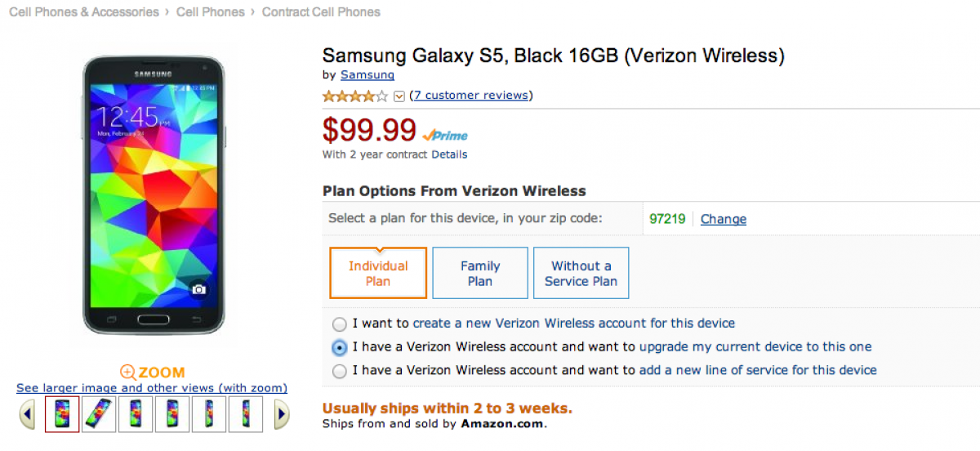Show the last phone side-view thumbnail
The image size is (980, 451).
pyautogui.click(x=246, y=413)
